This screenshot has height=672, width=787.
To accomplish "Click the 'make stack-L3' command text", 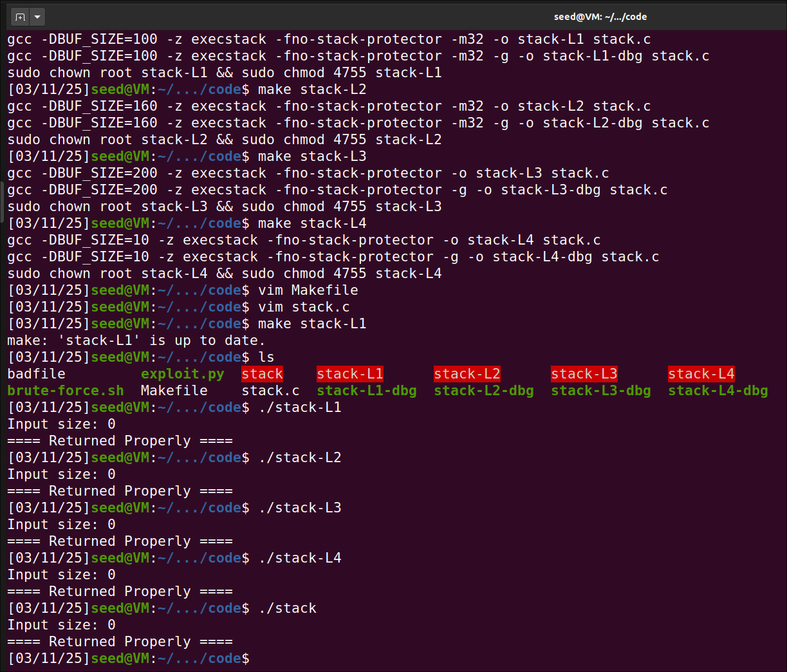I will pyautogui.click(x=312, y=156).
